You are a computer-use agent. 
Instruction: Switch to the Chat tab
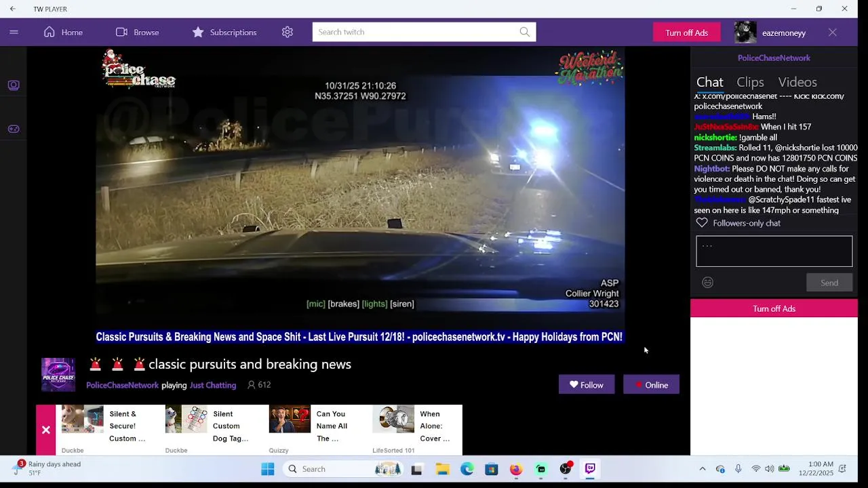[x=709, y=82]
